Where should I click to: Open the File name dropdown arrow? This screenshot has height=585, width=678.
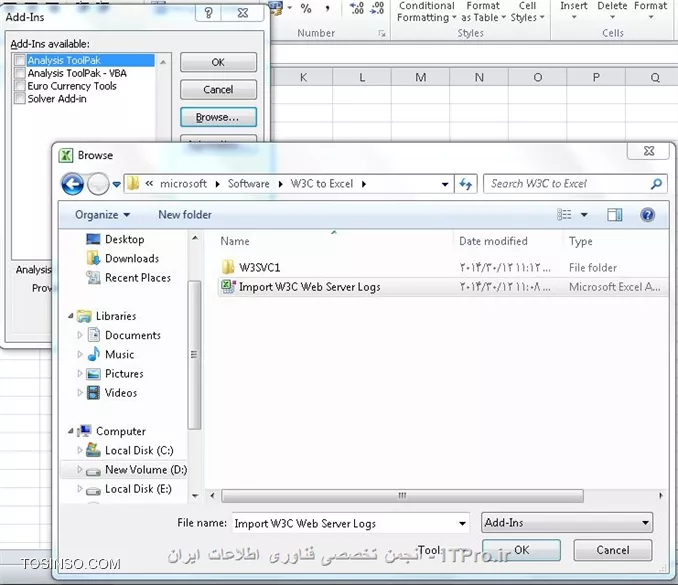(462, 524)
